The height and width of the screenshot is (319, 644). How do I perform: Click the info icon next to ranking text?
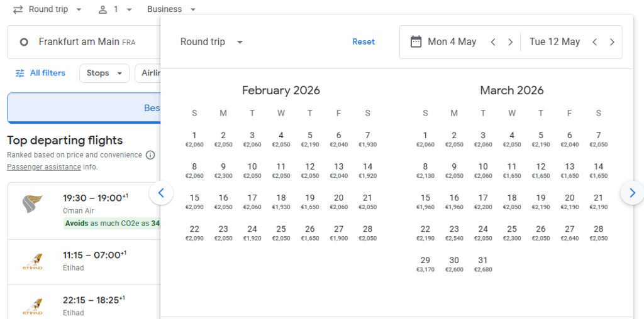click(x=151, y=155)
